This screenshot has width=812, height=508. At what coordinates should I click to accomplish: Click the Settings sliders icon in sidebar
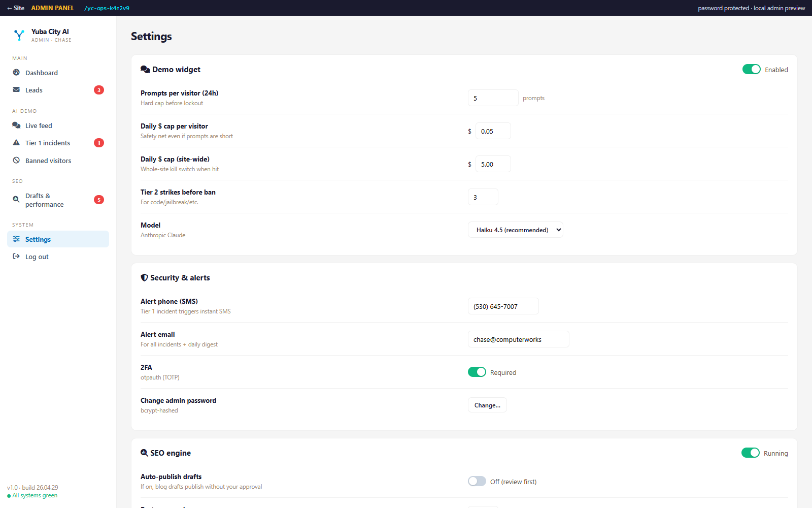[16, 239]
